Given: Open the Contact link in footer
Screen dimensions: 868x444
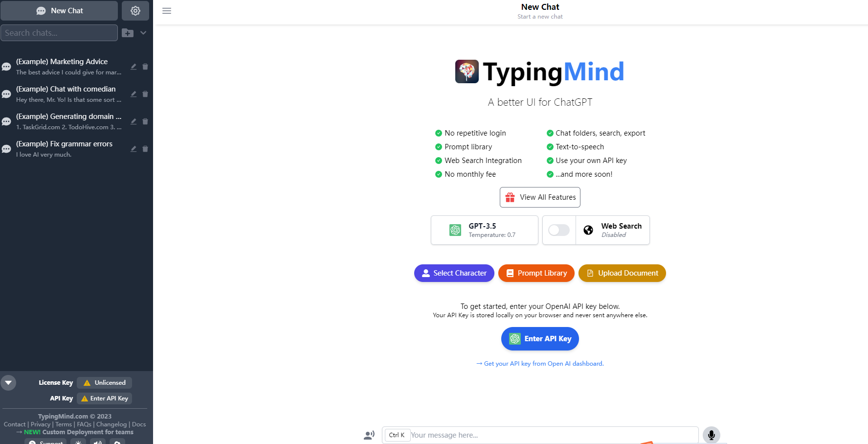Looking at the screenshot, I should [15, 424].
